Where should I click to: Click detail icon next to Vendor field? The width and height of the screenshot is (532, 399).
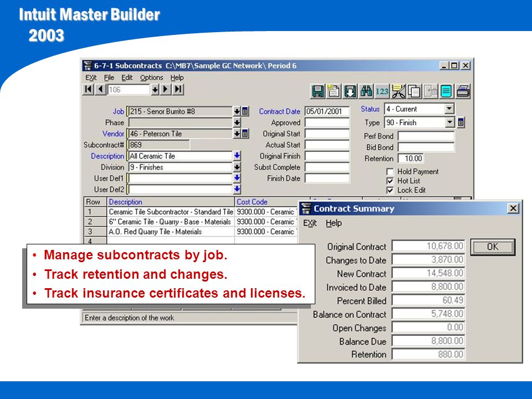(245, 134)
